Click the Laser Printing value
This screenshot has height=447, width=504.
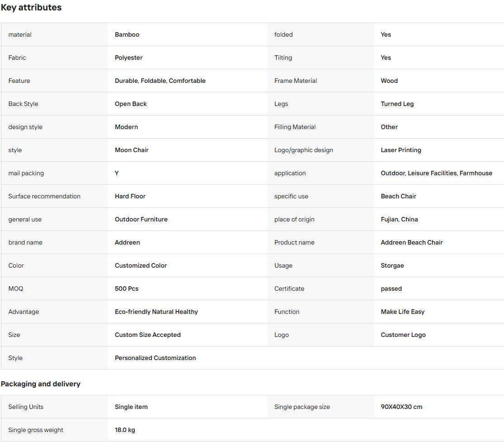pos(401,150)
